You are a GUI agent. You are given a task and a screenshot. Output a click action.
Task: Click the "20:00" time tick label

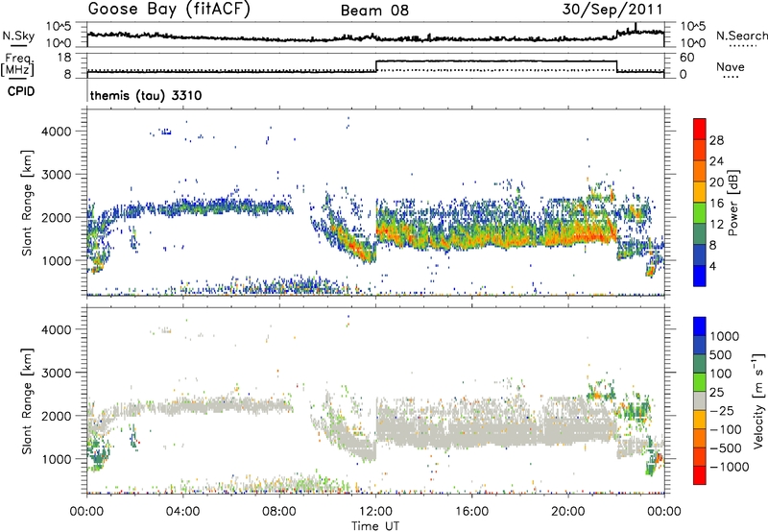pos(567,512)
